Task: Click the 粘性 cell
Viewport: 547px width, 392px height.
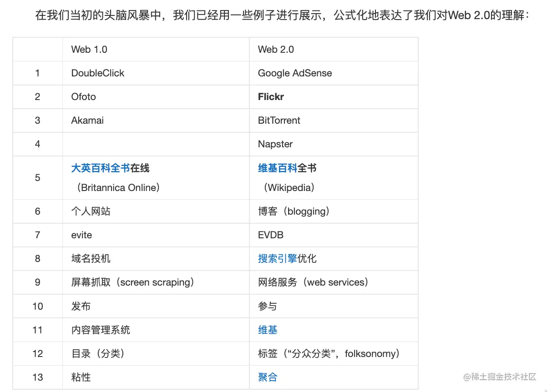Action: coord(156,377)
